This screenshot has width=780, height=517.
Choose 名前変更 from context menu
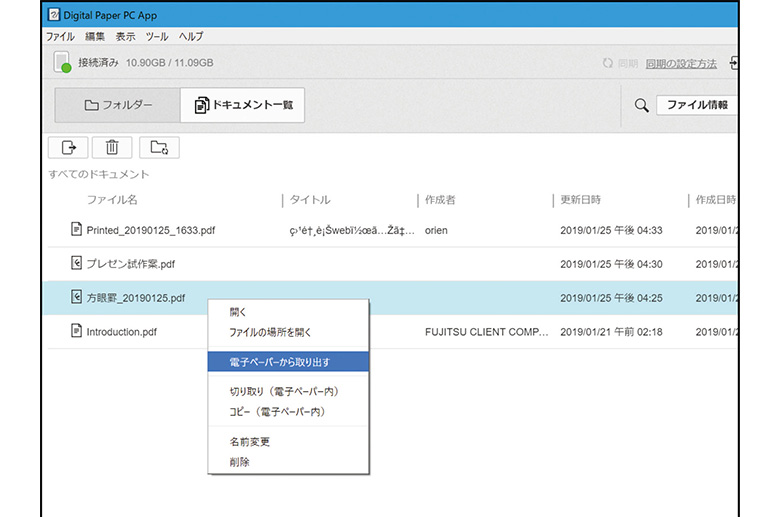[249, 441]
